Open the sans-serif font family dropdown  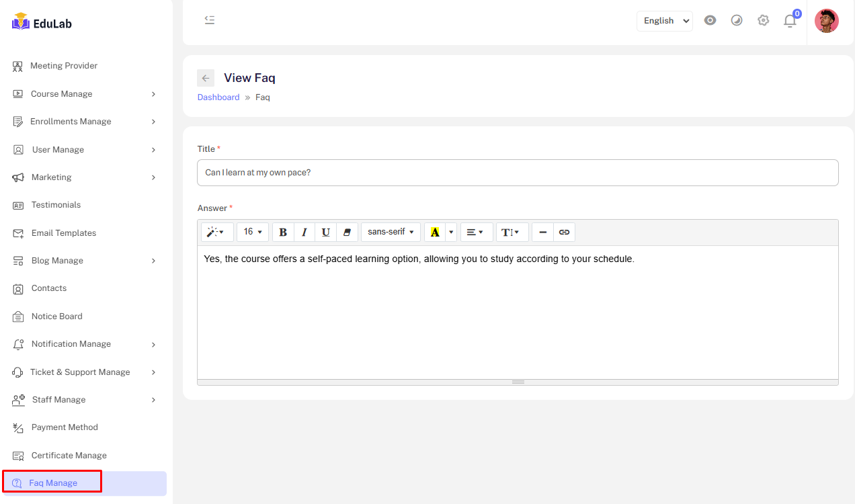391,233
